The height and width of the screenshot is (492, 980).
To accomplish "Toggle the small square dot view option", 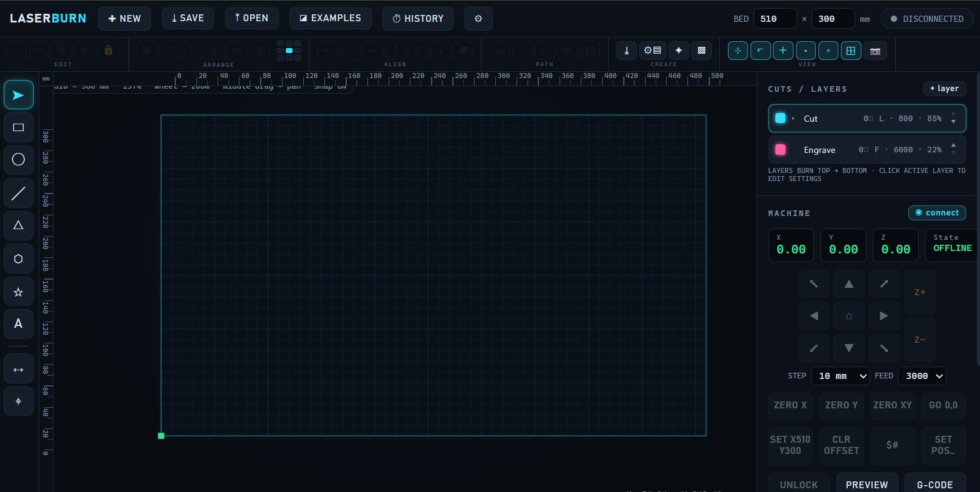I will pyautogui.click(x=805, y=51).
